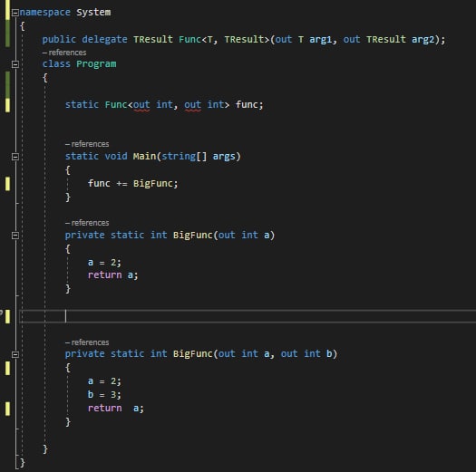This screenshot has height=472, width=476.
Task: Collapse the Main method block
Action: click(x=15, y=157)
